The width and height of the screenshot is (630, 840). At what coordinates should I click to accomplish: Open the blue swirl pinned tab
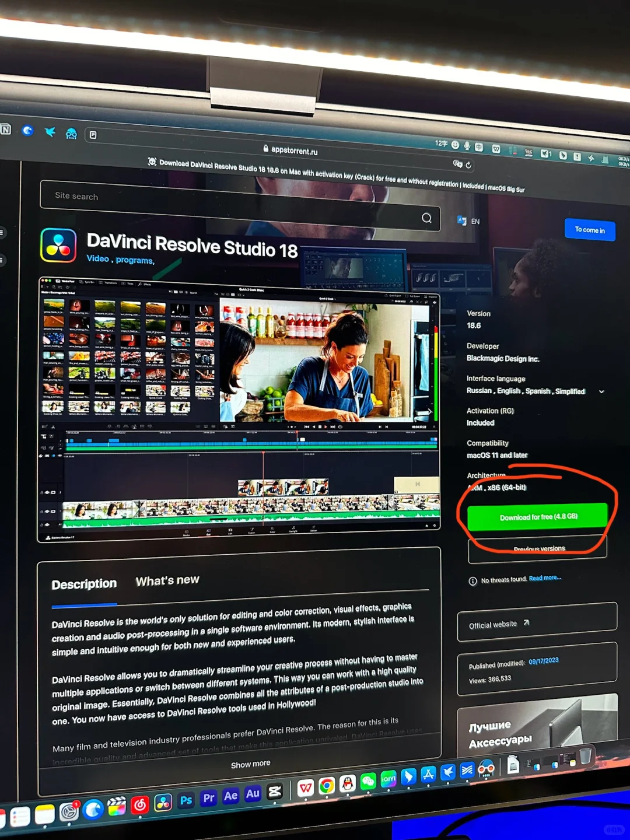pyautogui.click(x=27, y=131)
